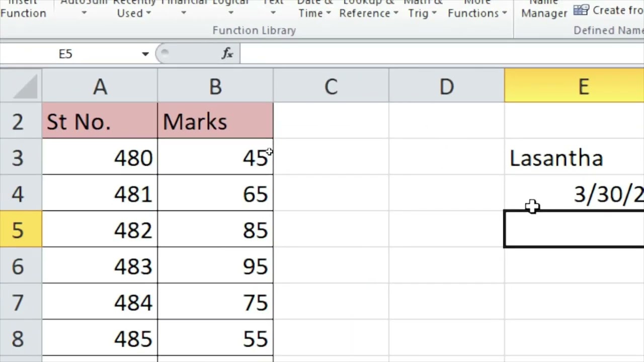Select the "Marks" header cell
This screenshot has width=644, height=362.
215,121
